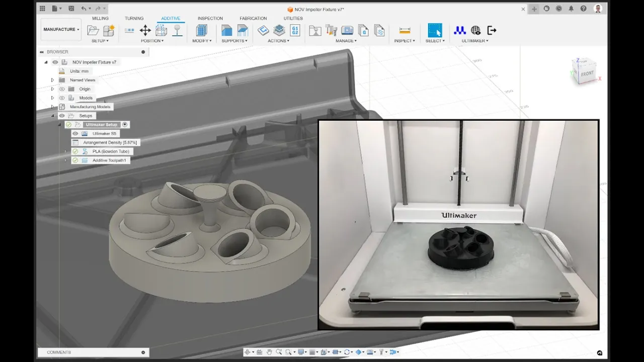
Task: Hide the Ultimaker S5 machine
Action: click(x=75, y=134)
